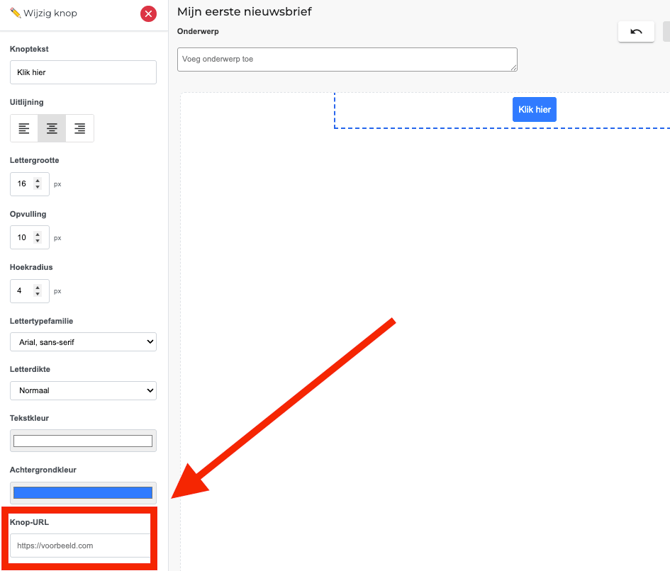Click the Onderwerp subject field
The width and height of the screenshot is (670, 571).
[347, 59]
